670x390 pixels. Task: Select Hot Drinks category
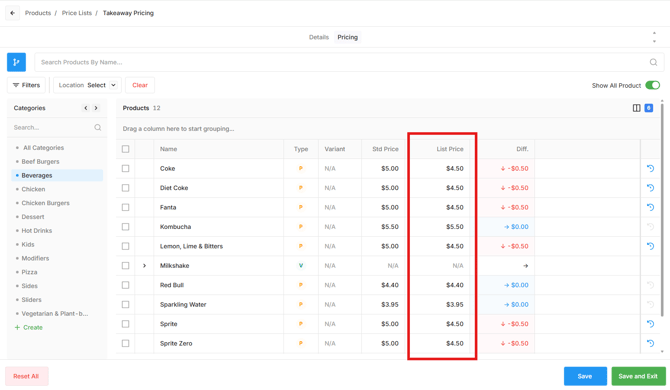tap(37, 231)
